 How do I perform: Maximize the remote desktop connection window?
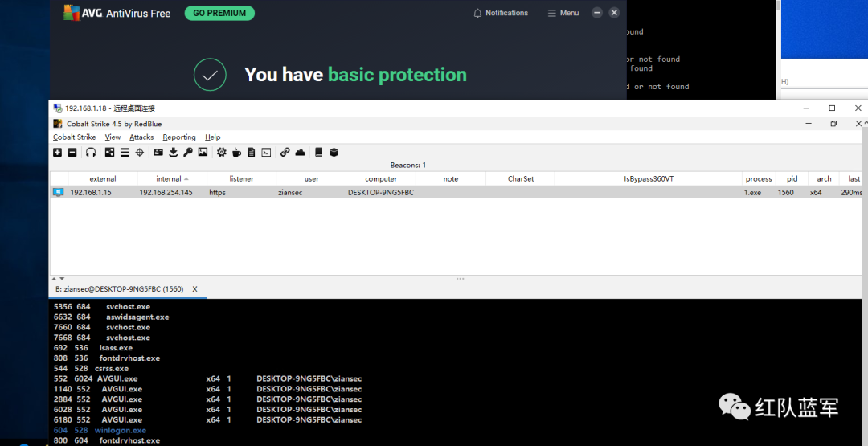(x=832, y=108)
